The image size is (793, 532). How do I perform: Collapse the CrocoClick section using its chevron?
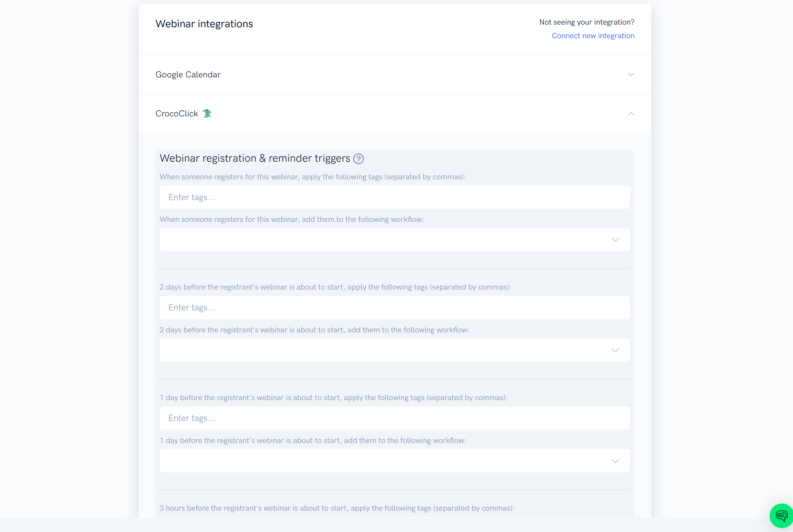tap(631, 114)
